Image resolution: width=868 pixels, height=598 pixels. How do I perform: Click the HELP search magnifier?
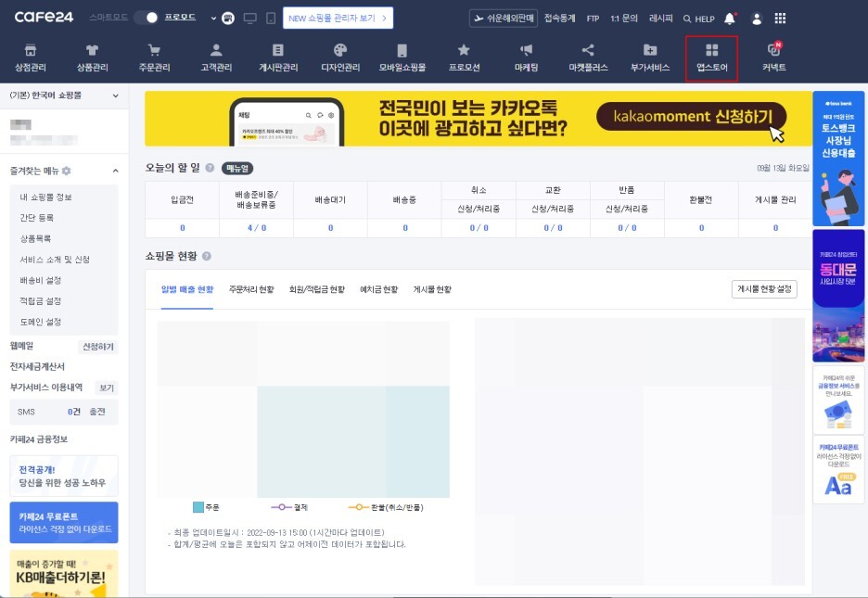coord(687,19)
